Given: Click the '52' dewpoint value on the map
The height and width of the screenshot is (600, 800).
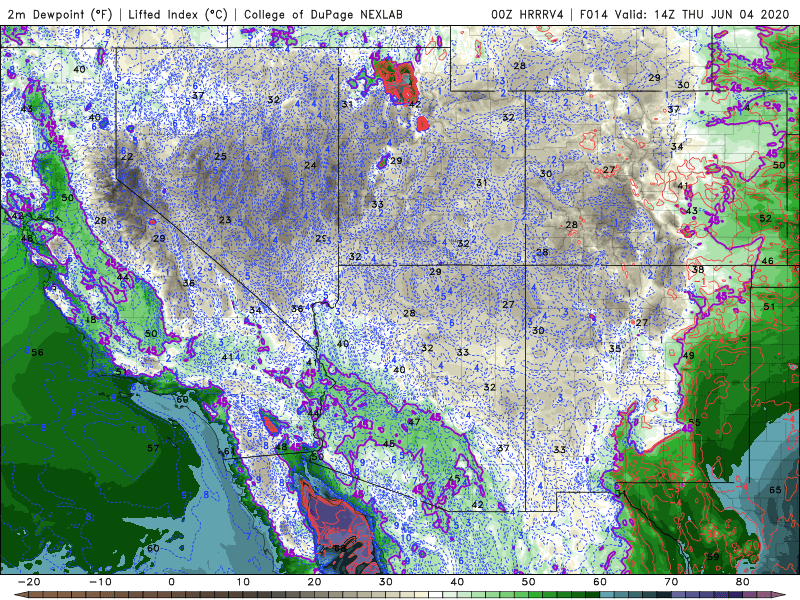Looking at the screenshot, I should (x=765, y=218).
